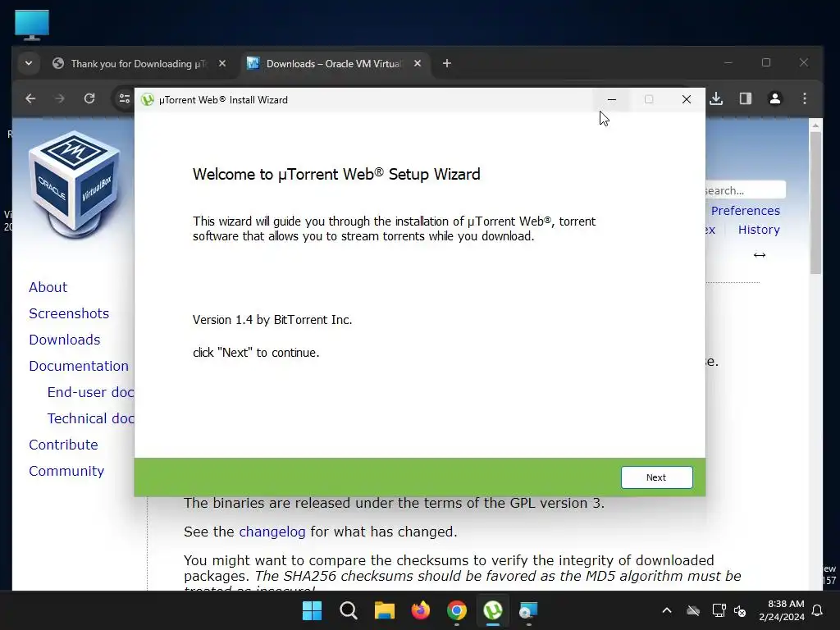Open File Explorer from the taskbar
The height and width of the screenshot is (630, 840).
pos(384,610)
